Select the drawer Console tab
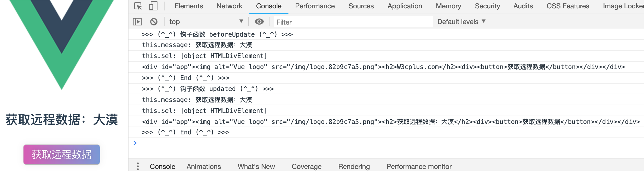The width and height of the screenshot is (644, 171). (162, 167)
